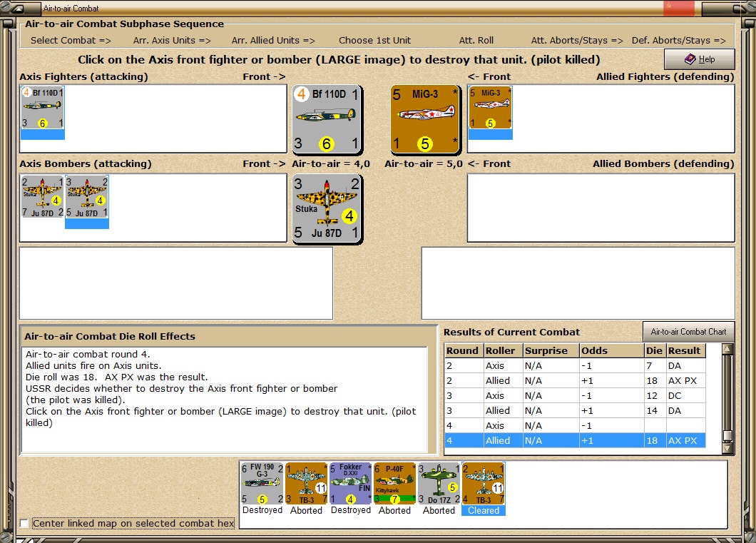The image size is (756, 543).
Task: Select the aborted TB-3 counter
Action: tap(307, 484)
